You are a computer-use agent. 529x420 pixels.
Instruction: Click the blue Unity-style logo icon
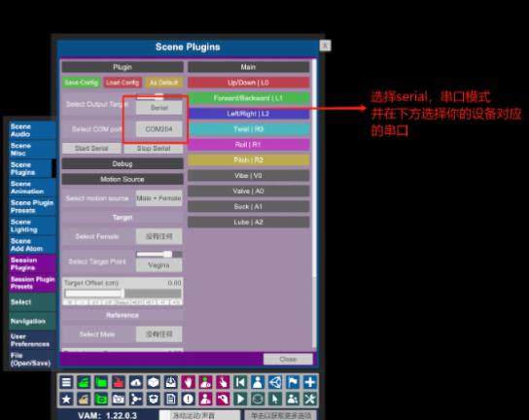(275, 382)
